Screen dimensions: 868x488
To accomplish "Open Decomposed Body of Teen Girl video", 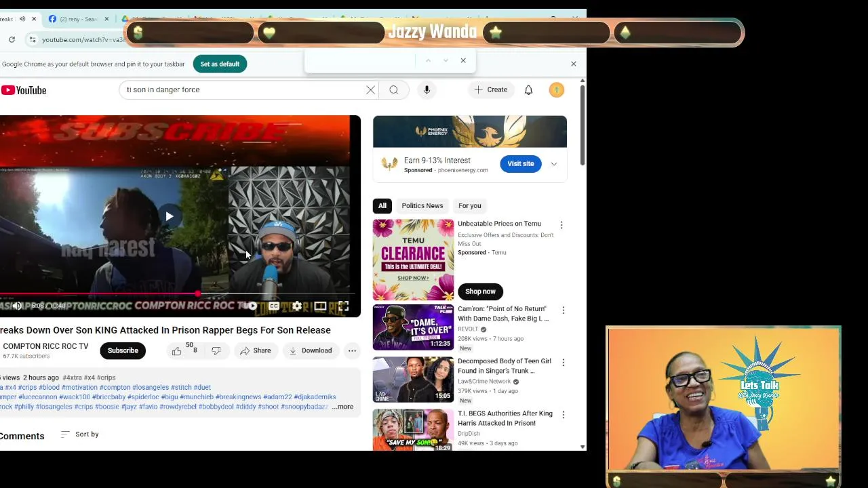I will (x=413, y=380).
